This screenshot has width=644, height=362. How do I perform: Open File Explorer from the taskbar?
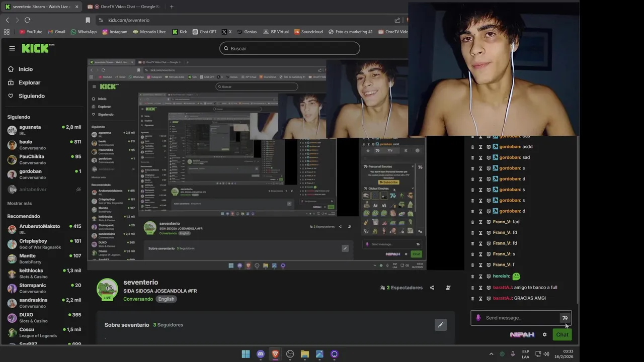click(x=305, y=354)
